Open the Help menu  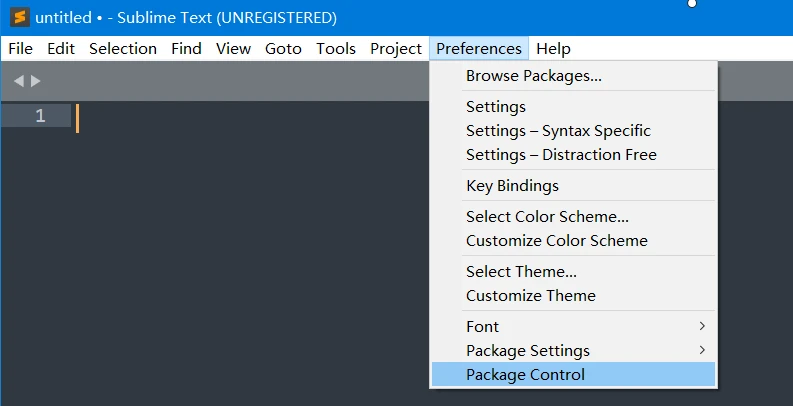(553, 48)
